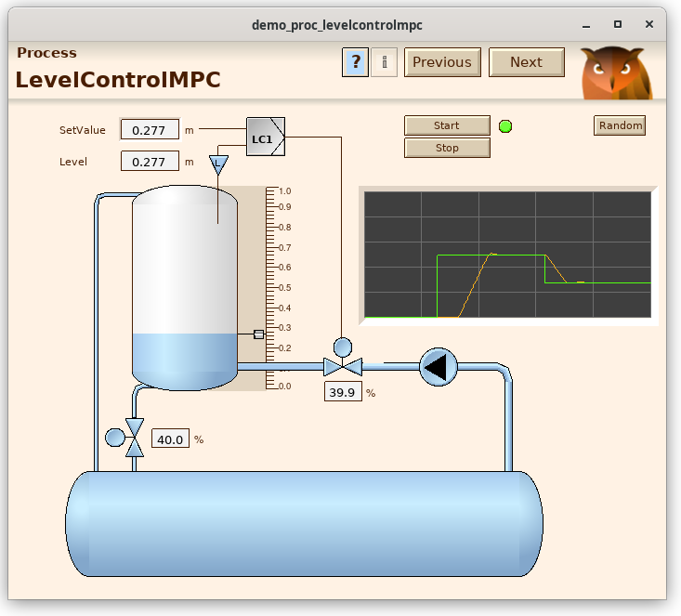Apply Random disturbance button
The image size is (681, 616).
click(620, 125)
